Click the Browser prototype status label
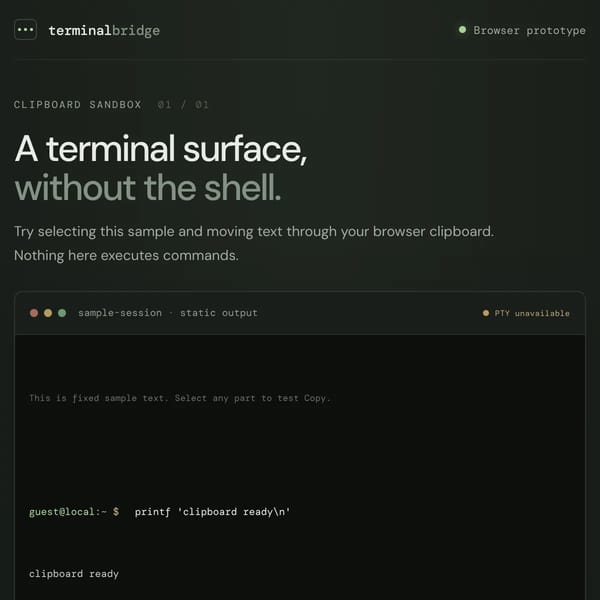Viewport: 600px width, 600px height. tap(529, 31)
